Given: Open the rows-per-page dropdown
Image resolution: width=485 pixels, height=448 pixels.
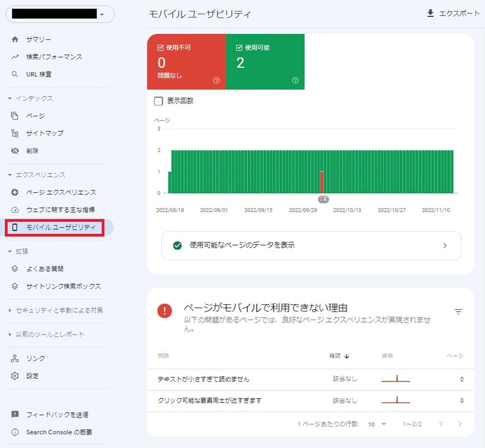Looking at the screenshot, I should (x=377, y=424).
